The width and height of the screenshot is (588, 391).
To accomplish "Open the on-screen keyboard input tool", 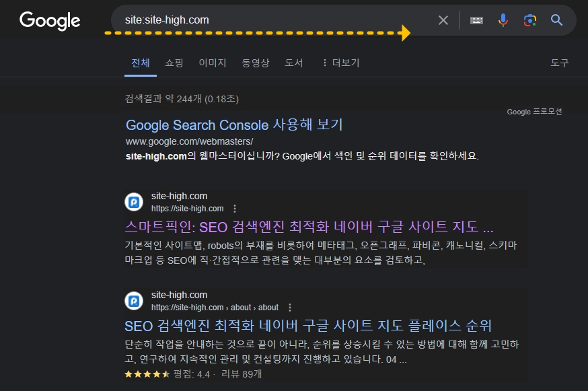I will [x=476, y=20].
